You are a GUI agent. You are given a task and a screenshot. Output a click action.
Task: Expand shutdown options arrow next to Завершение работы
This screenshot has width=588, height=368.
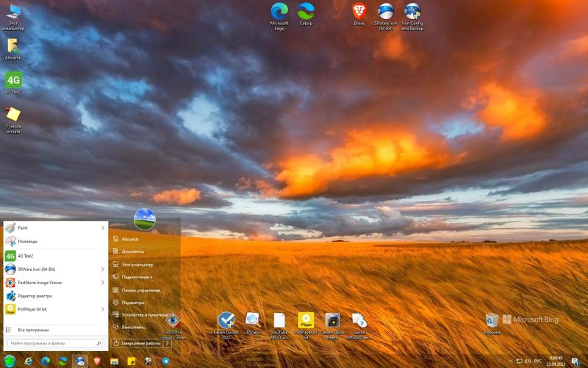coord(168,343)
